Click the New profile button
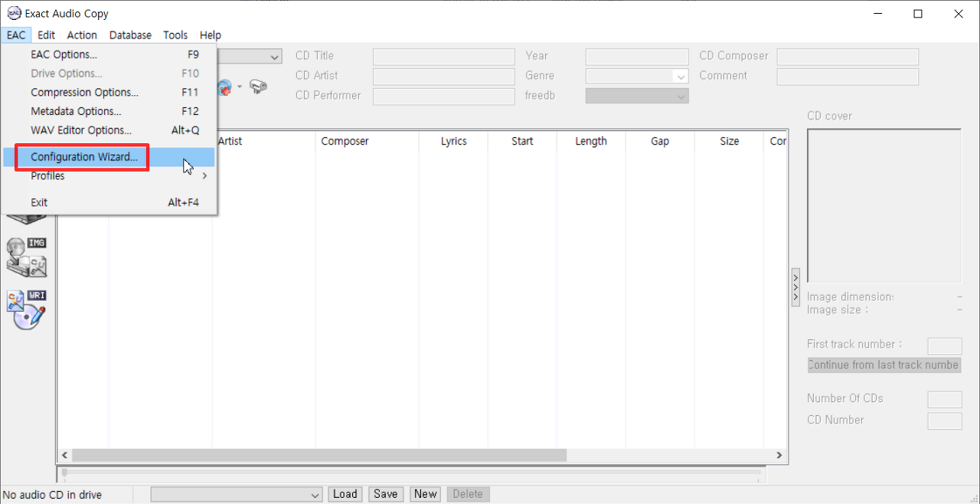This screenshot has height=504, width=980. point(426,494)
